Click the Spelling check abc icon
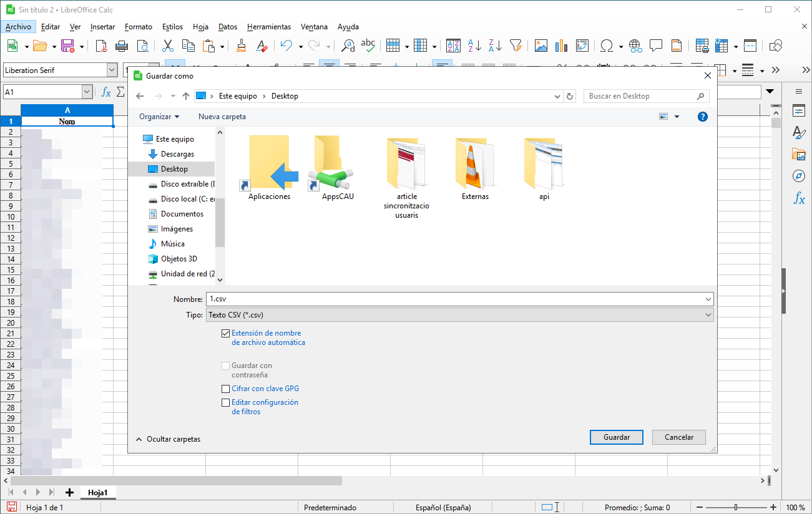The width and height of the screenshot is (812, 514). [x=369, y=46]
